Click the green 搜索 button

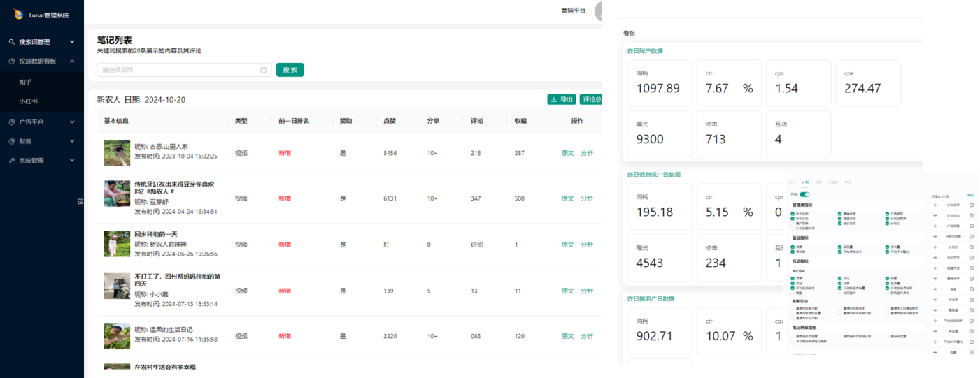tap(290, 70)
